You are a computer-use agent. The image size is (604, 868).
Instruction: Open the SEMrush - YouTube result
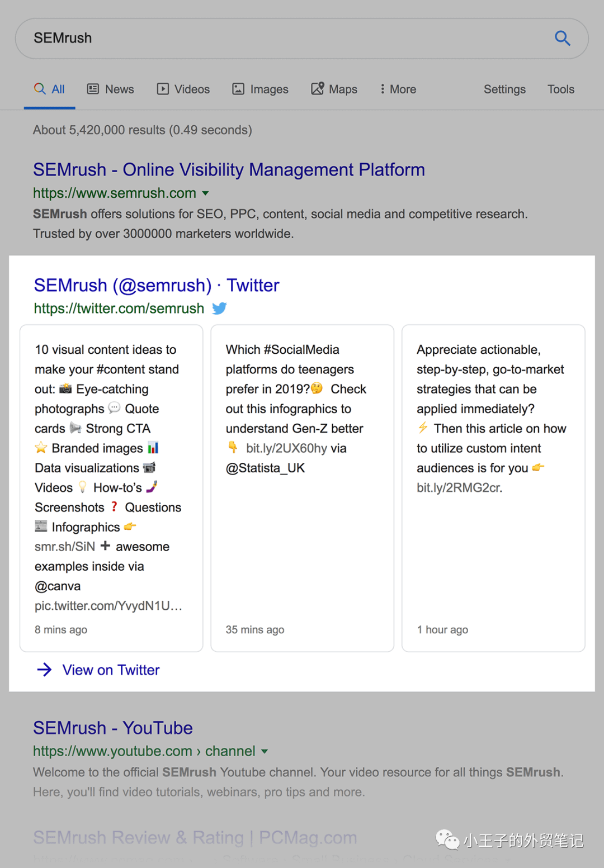[x=113, y=728]
